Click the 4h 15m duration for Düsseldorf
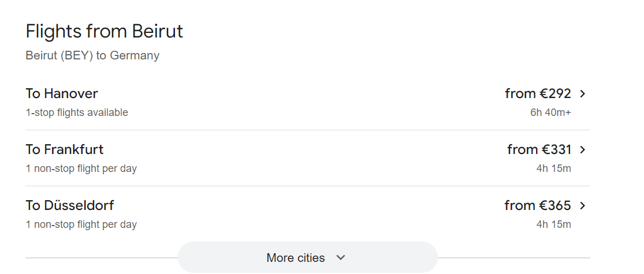 pyautogui.click(x=553, y=224)
